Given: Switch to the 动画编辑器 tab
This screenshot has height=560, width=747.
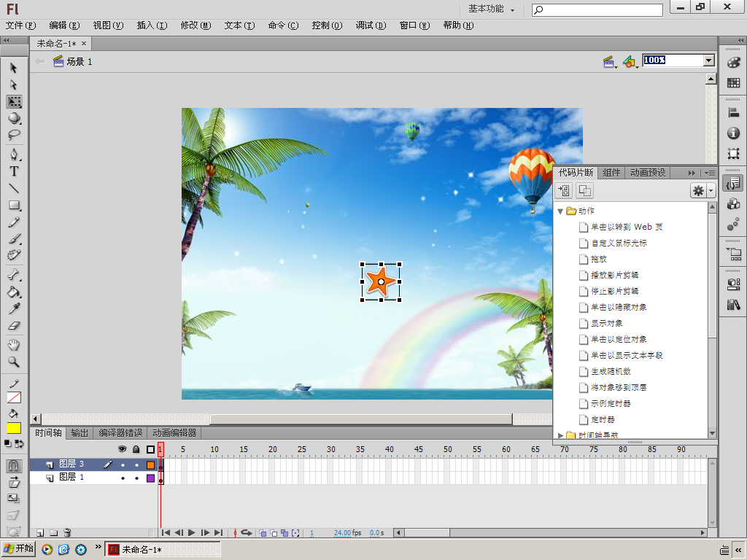Looking at the screenshot, I should pyautogui.click(x=174, y=433).
